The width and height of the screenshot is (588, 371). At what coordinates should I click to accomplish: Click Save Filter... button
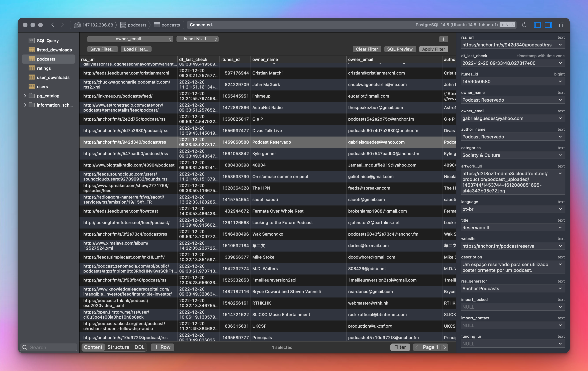pyautogui.click(x=102, y=49)
